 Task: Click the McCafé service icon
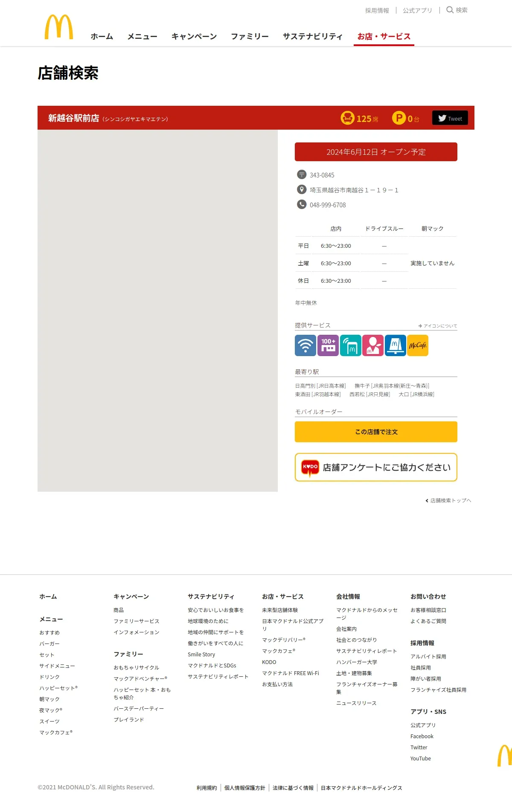pyautogui.click(x=418, y=345)
